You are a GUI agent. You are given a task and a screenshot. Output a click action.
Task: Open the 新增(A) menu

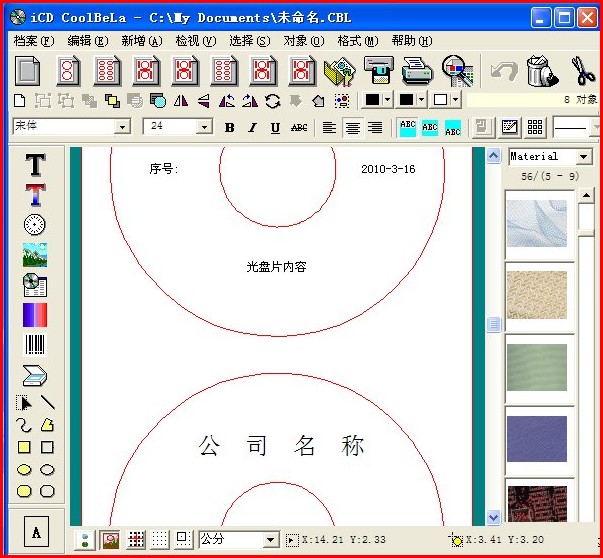coord(142,41)
